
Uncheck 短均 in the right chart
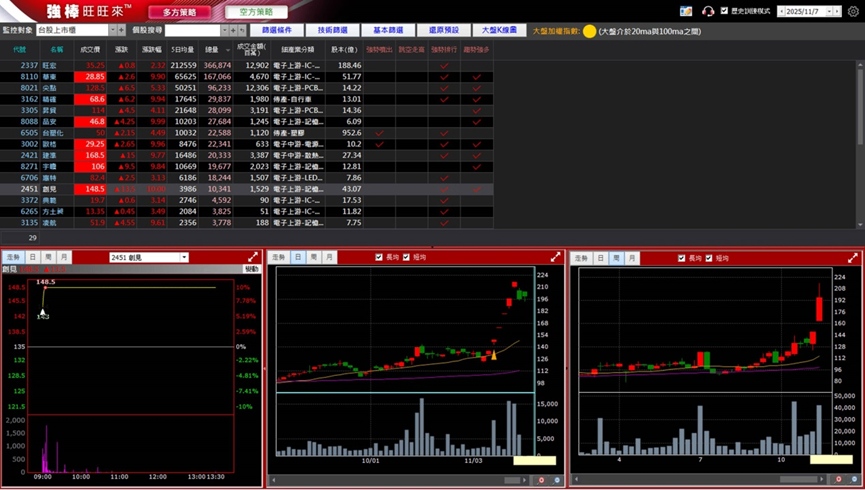[709, 257]
